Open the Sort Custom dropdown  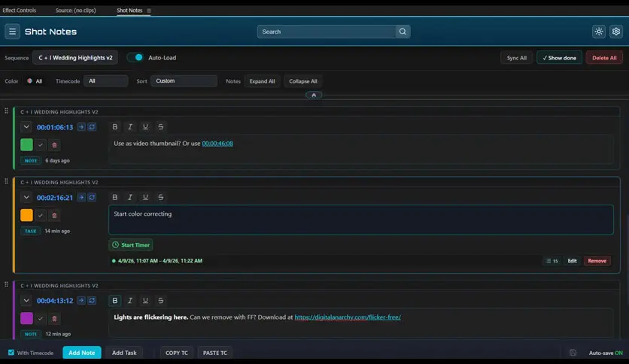184,81
